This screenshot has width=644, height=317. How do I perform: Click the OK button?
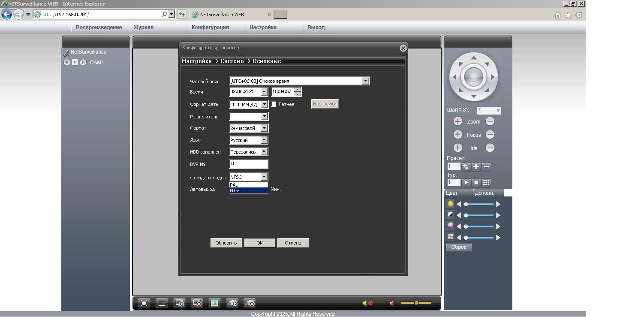259,243
